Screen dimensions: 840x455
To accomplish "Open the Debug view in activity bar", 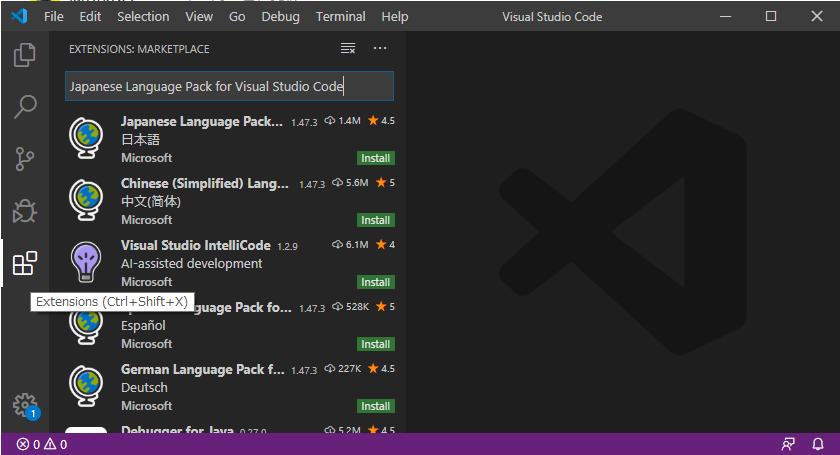I will pyautogui.click(x=25, y=211).
